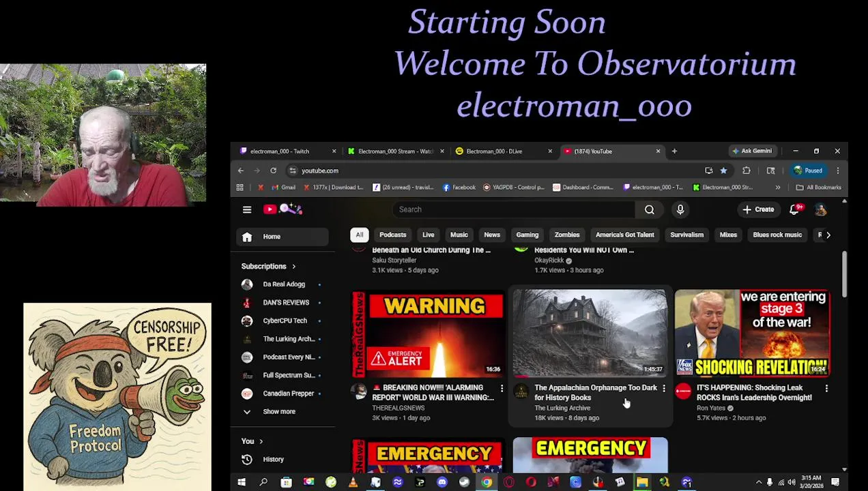Screen dimensions: 868x491
Task: Select the Live filter chip
Action: [x=429, y=235]
